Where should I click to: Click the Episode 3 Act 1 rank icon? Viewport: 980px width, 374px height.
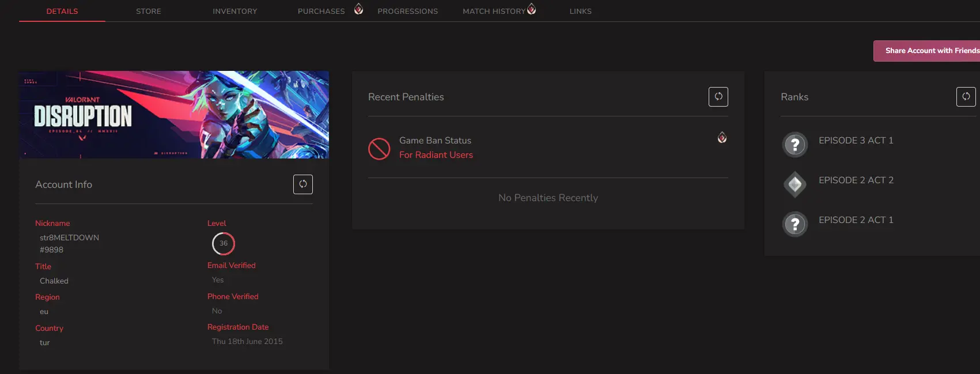point(795,145)
